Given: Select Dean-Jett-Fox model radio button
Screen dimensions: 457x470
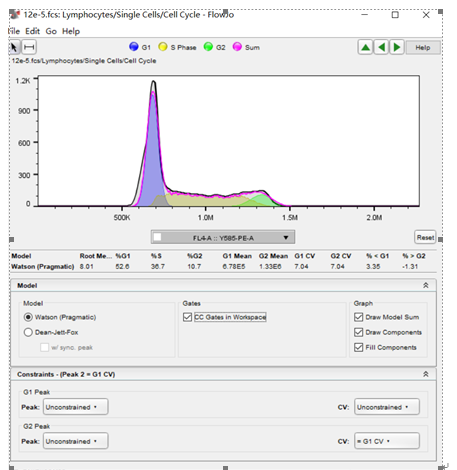Looking at the screenshot, I should (28, 332).
